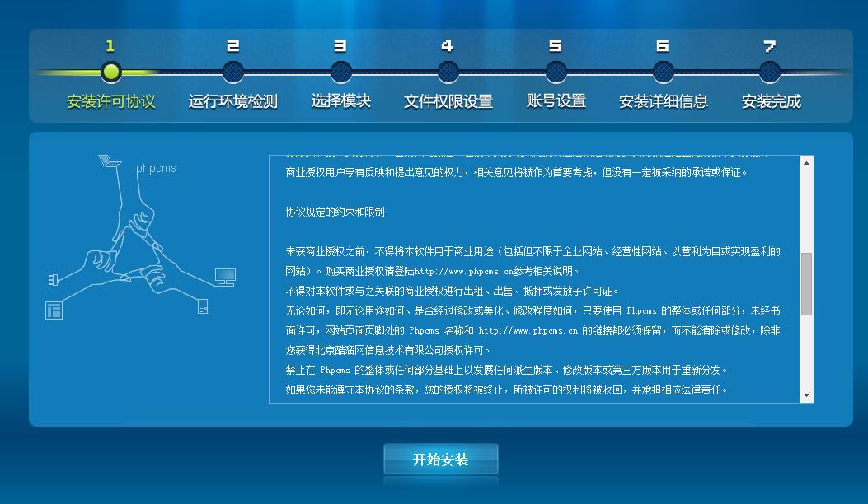This screenshot has height=504, width=868.
Task: Click the scrollbar up arrow in license box
Action: (x=806, y=163)
